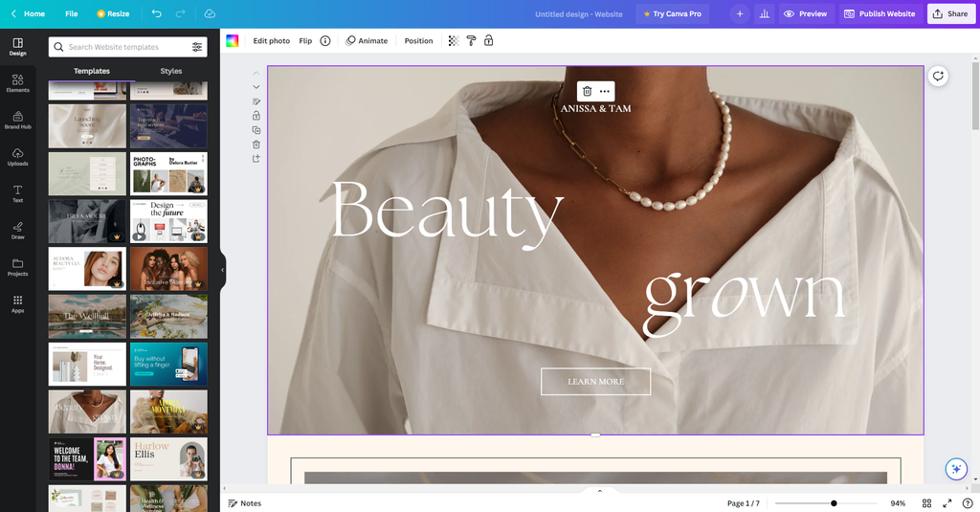Click Edit photo in the toolbar
Image resolution: width=980 pixels, height=512 pixels.
(271, 40)
